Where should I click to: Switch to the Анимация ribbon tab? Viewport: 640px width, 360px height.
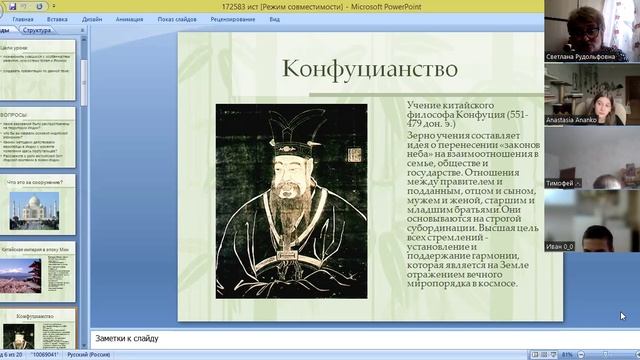coord(129,19)
